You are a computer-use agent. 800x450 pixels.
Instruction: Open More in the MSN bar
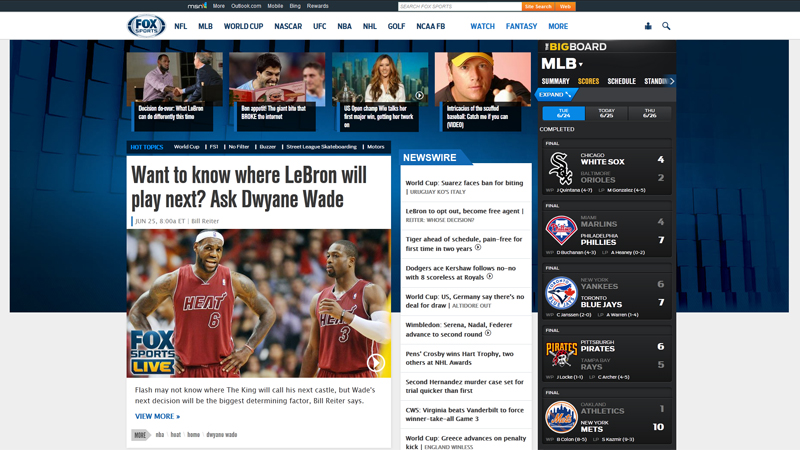point(218,6)
